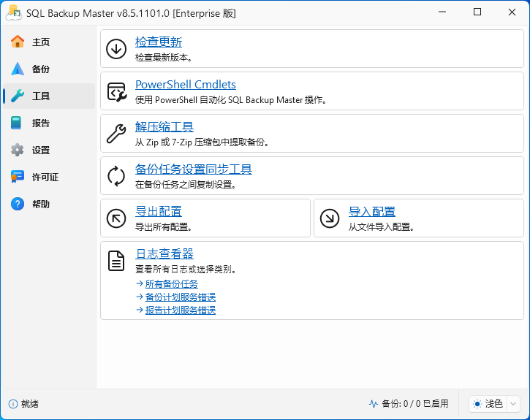
Task: Minimize the SQL Backup Master window
Action: click(x=442, y=12)
